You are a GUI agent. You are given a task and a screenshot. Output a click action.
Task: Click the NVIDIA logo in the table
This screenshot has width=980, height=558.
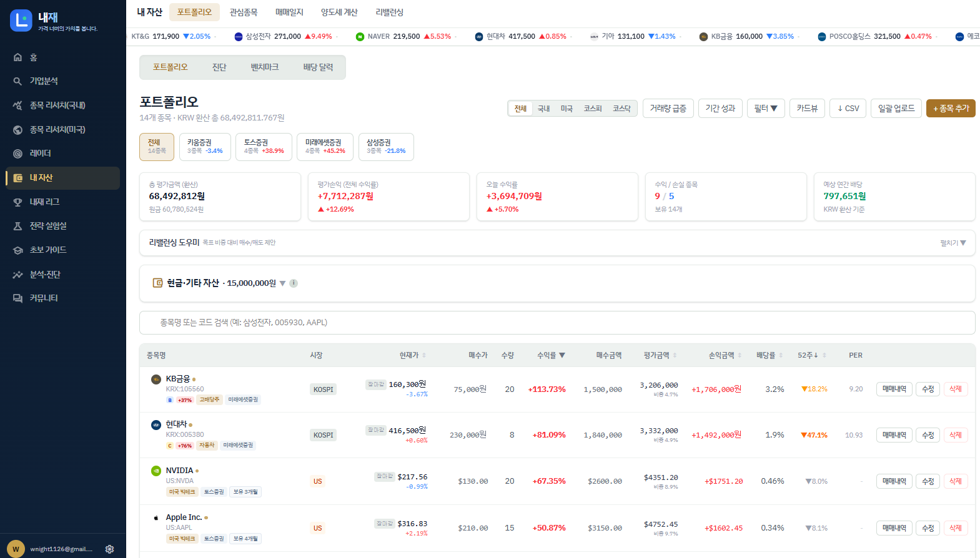(x=156, y=471)
